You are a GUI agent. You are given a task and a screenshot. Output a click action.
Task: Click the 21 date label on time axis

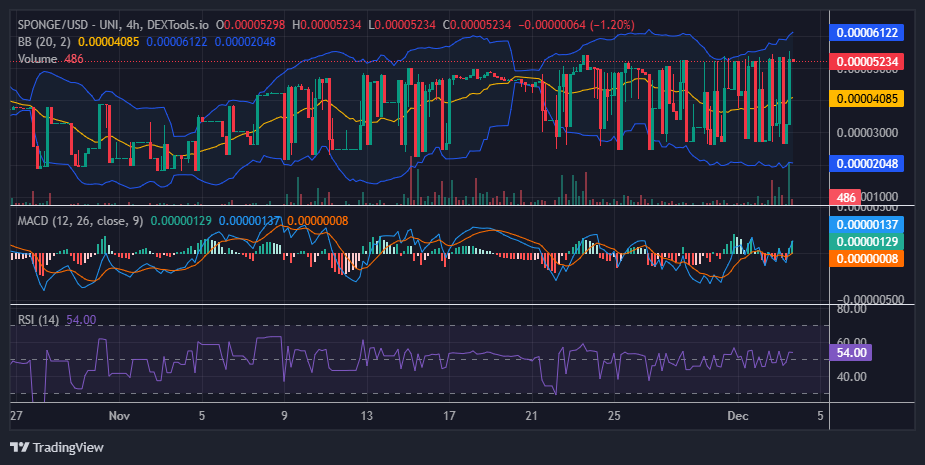[x=532, y=415]
